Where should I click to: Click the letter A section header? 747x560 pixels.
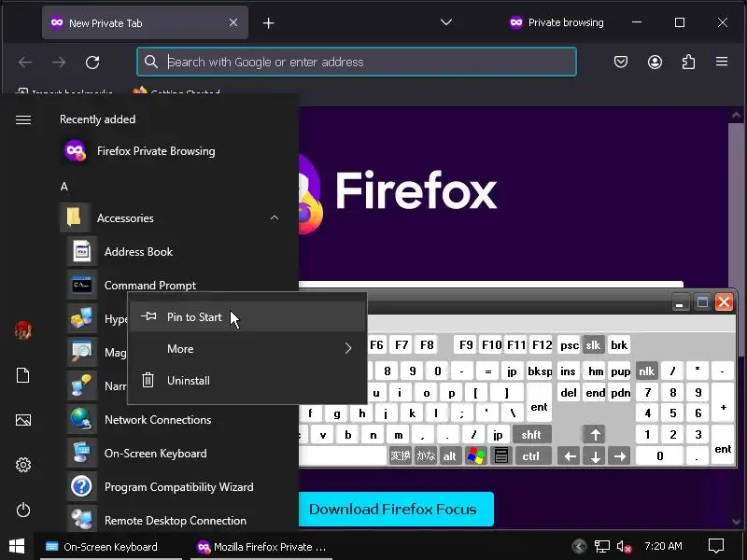(64, 187)
